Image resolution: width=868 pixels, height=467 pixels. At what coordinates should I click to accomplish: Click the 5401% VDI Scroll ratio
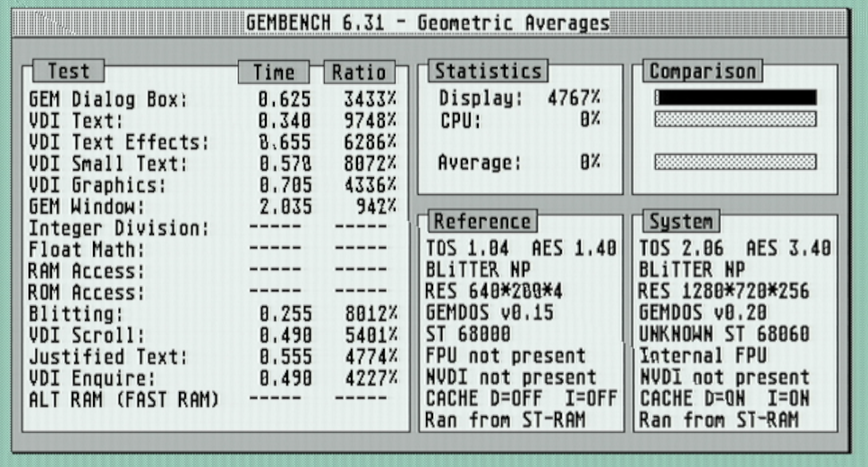[x=370, y=335]
